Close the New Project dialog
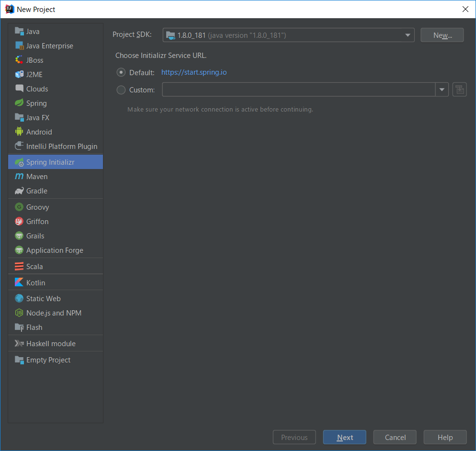This screenshot has width=476, height=451. click(x=465, y=9)
